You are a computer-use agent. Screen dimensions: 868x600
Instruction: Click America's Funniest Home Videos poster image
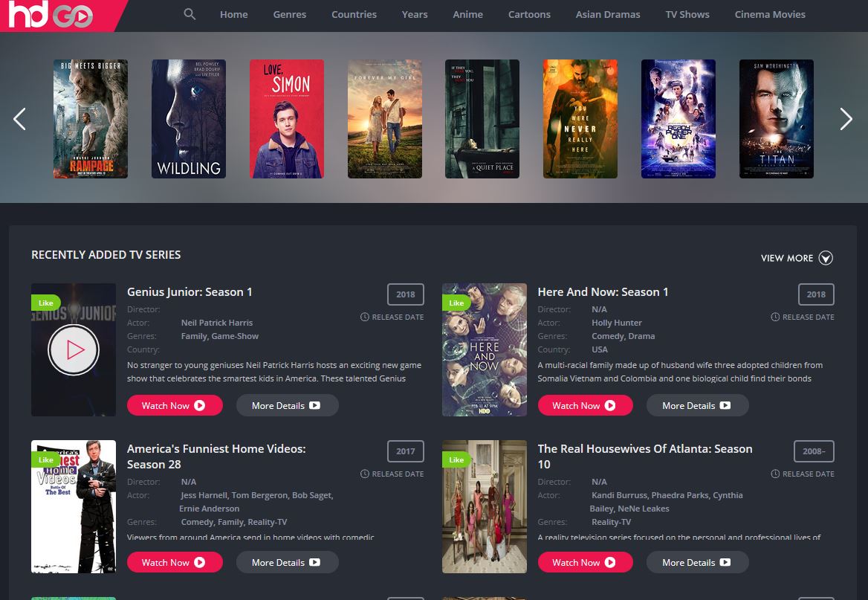point(74,507)
